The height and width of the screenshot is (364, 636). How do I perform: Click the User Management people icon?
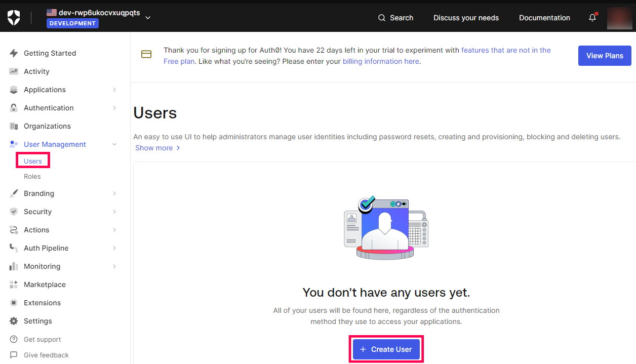coord(14,144)
